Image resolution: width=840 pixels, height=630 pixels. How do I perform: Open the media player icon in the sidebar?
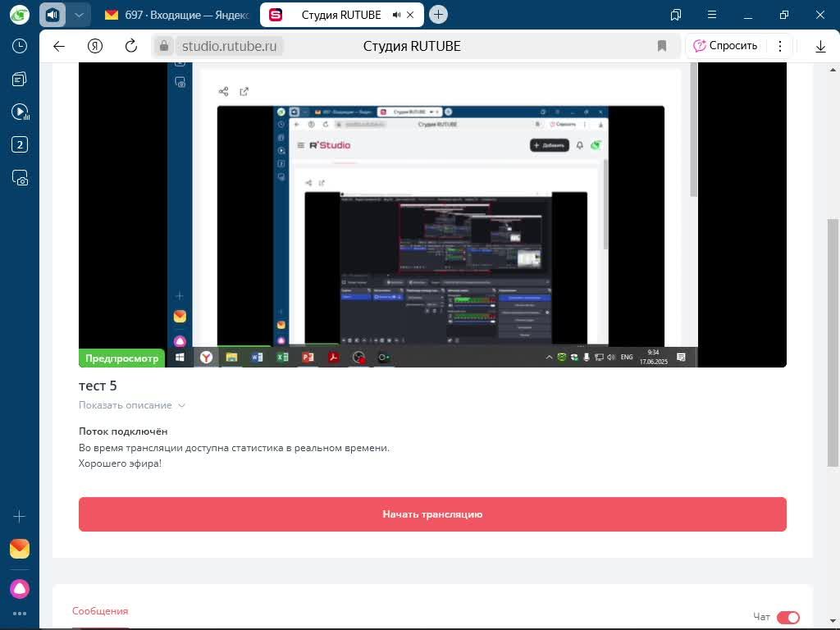point(20,112)
